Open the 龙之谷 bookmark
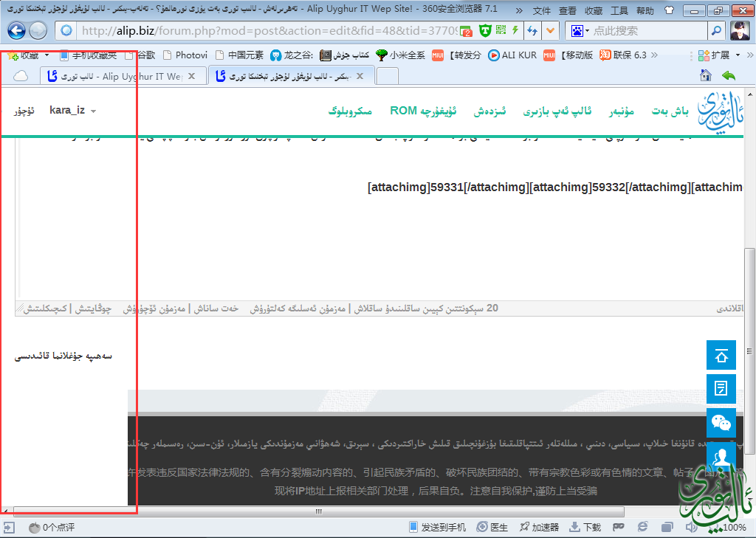756x538 pixels. (292, 55)
